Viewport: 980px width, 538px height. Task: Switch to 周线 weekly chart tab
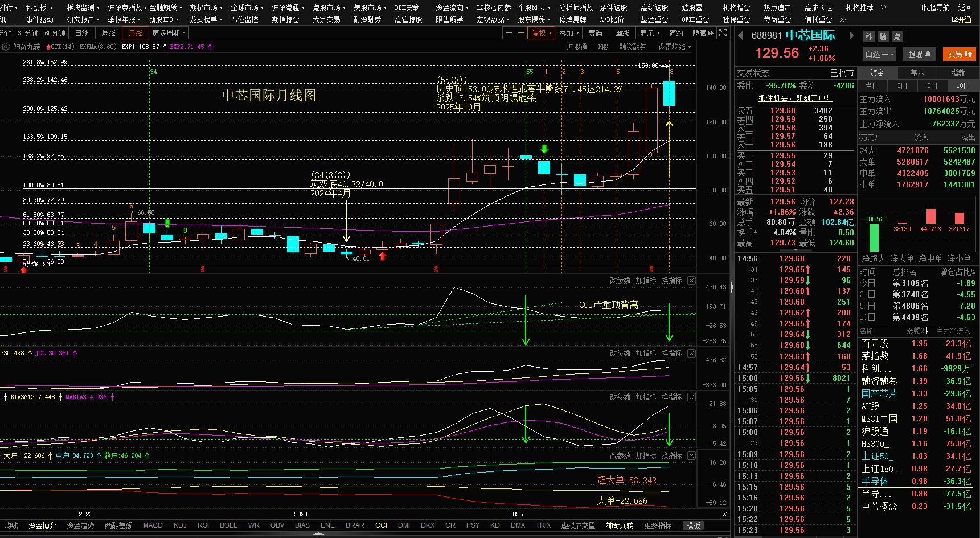[109, 33]
